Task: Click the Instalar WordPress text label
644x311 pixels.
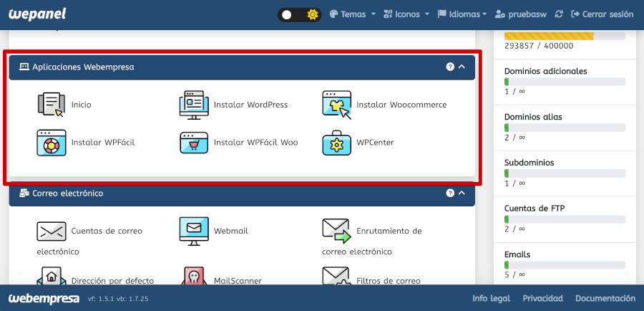Action: click(250, 105)
